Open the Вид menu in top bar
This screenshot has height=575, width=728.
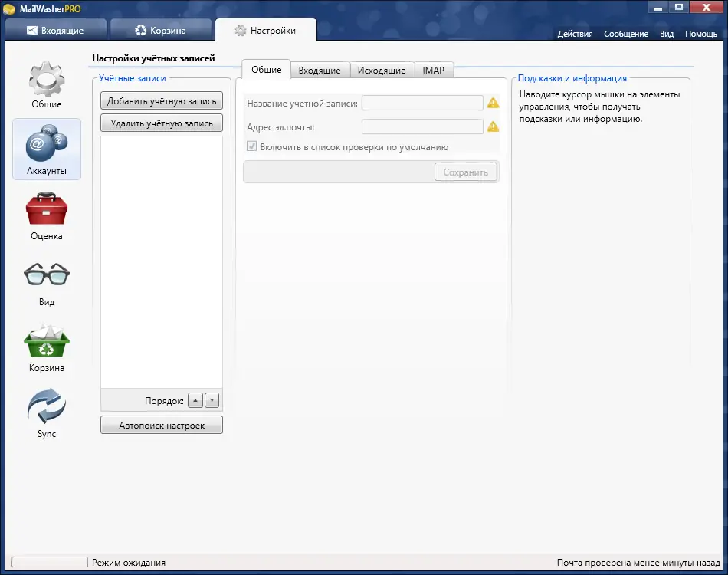pos(667,34)
